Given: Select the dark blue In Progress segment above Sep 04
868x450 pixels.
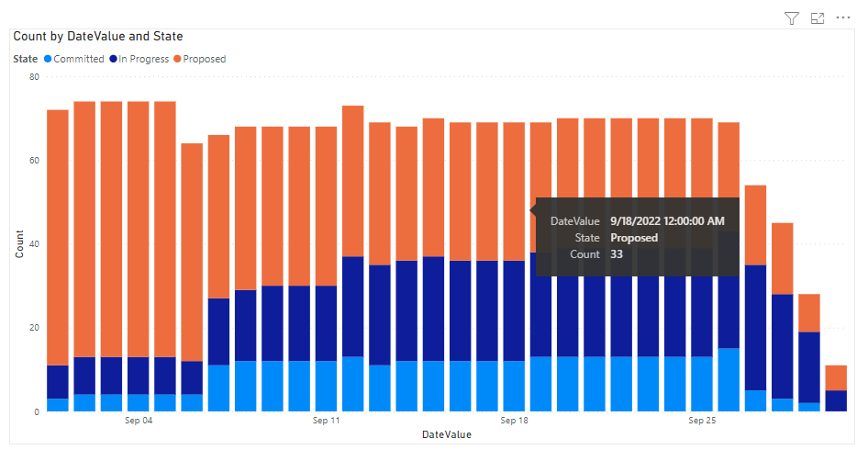Looking at the screenshot, I should pyautogui.click(x=139, y=376).
